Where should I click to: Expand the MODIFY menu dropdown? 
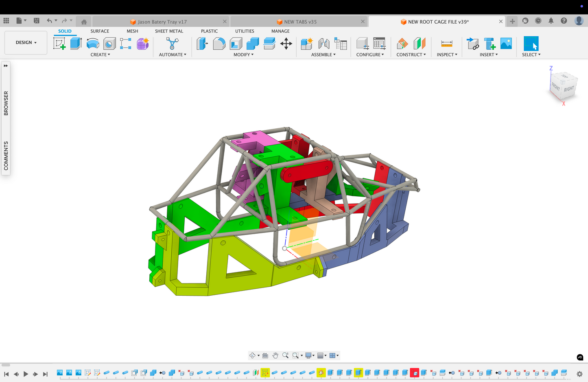click(x=243, y=55)
